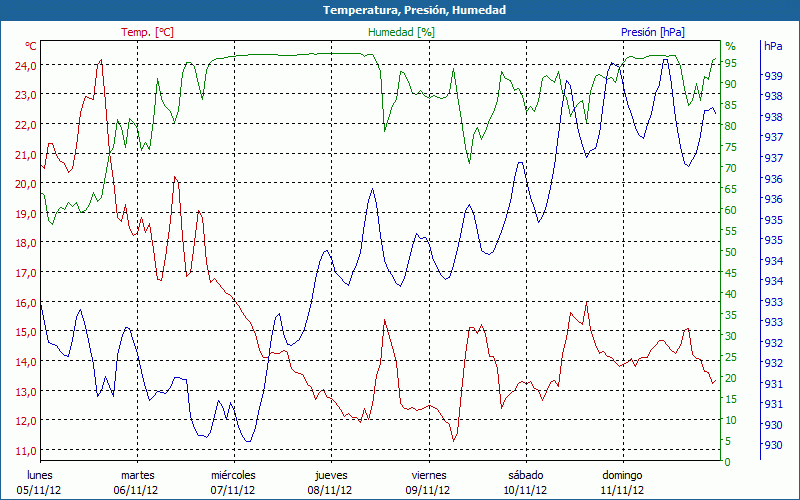Click the blue 'hPa' axis unit label
This screenshot has height=500, width=800.
tap(773, 46)
